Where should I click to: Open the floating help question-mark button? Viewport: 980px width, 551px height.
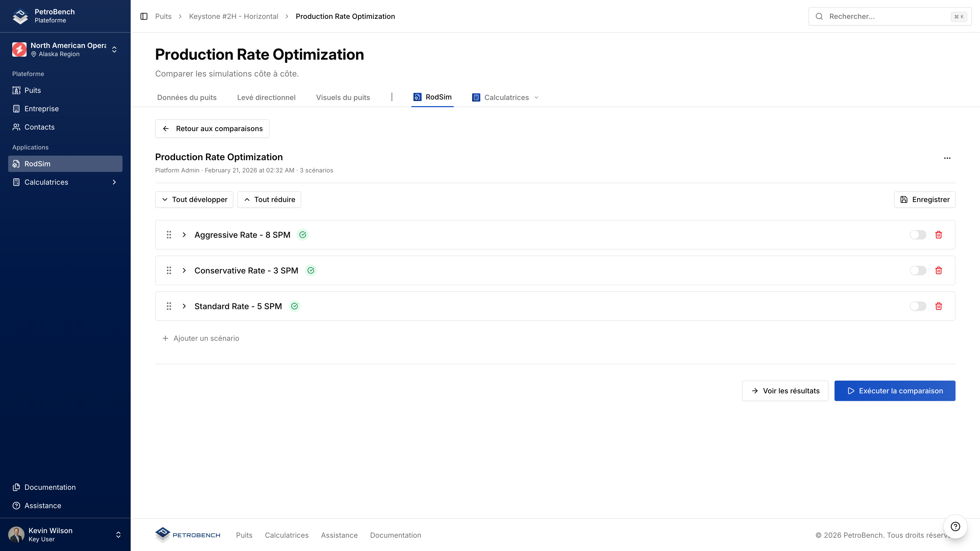point(955,526)
